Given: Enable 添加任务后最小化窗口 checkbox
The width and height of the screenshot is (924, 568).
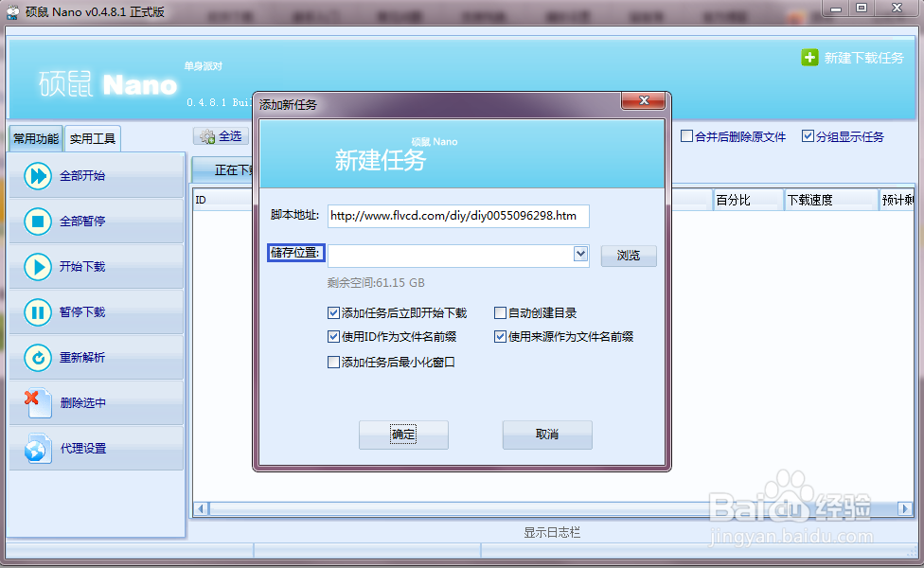Looking at the screenshot, I should (333, 362).
